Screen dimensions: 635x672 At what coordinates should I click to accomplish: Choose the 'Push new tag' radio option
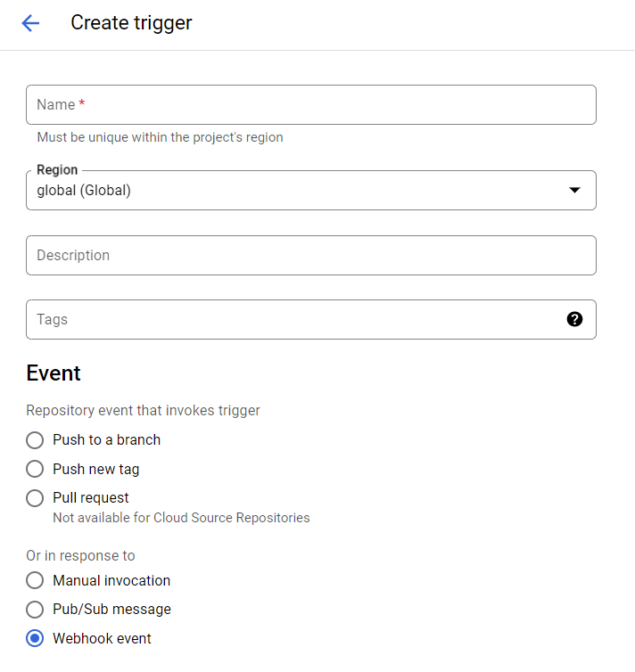point(35,469)
